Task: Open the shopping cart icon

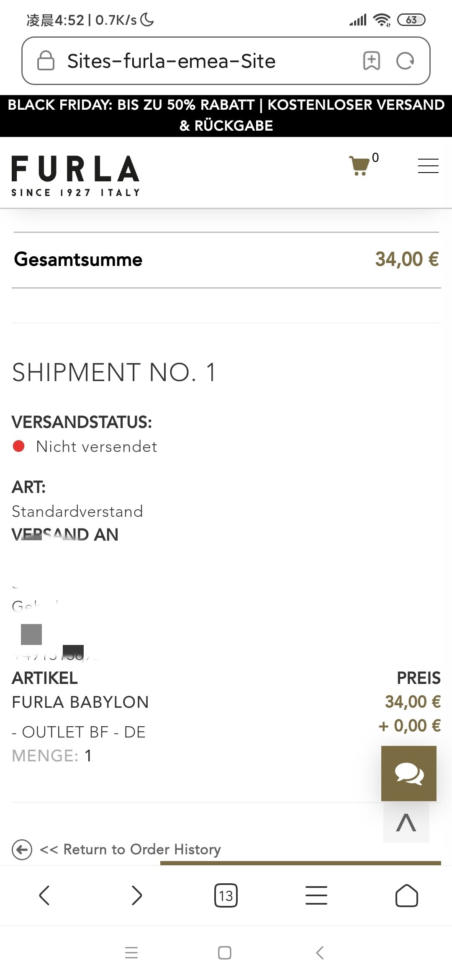Action: coord(360,166)
